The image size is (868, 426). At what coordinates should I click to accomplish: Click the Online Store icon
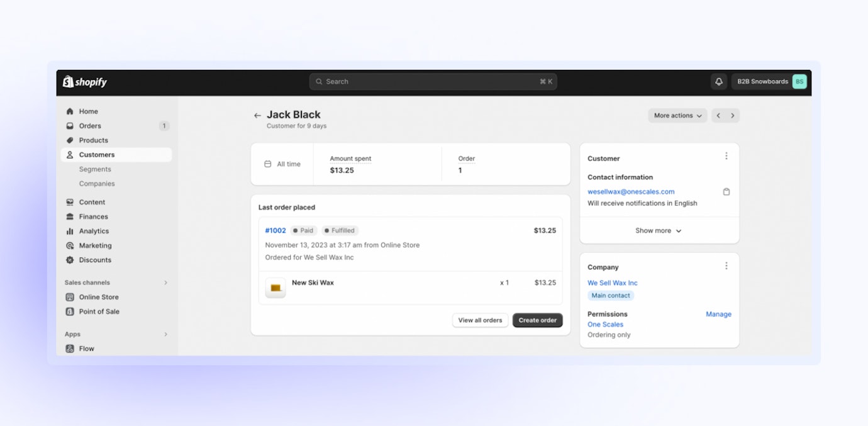[x=70, y=297]
